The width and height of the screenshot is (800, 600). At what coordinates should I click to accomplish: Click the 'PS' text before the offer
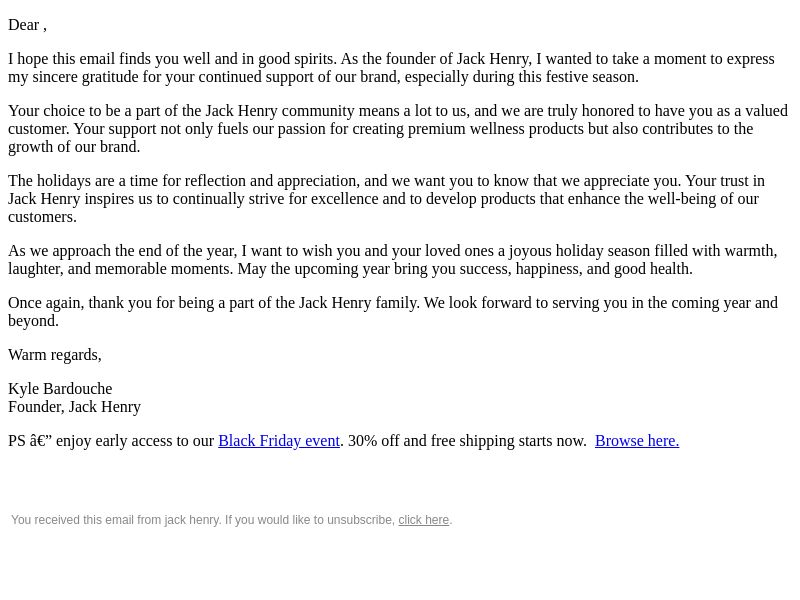(x=17, y=441)
